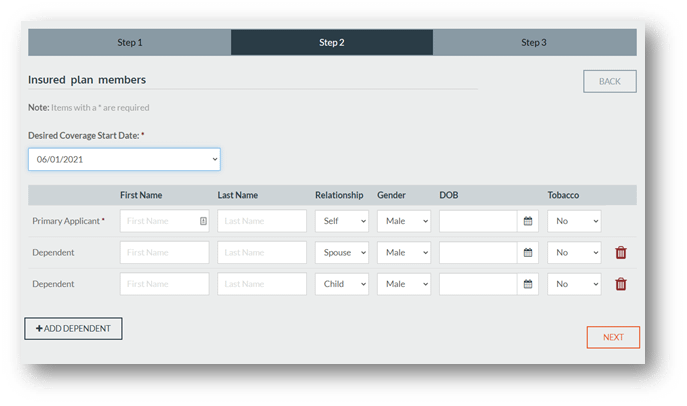Open calendar picker for Spouse dependent DOB

click(x=528, y=253)
